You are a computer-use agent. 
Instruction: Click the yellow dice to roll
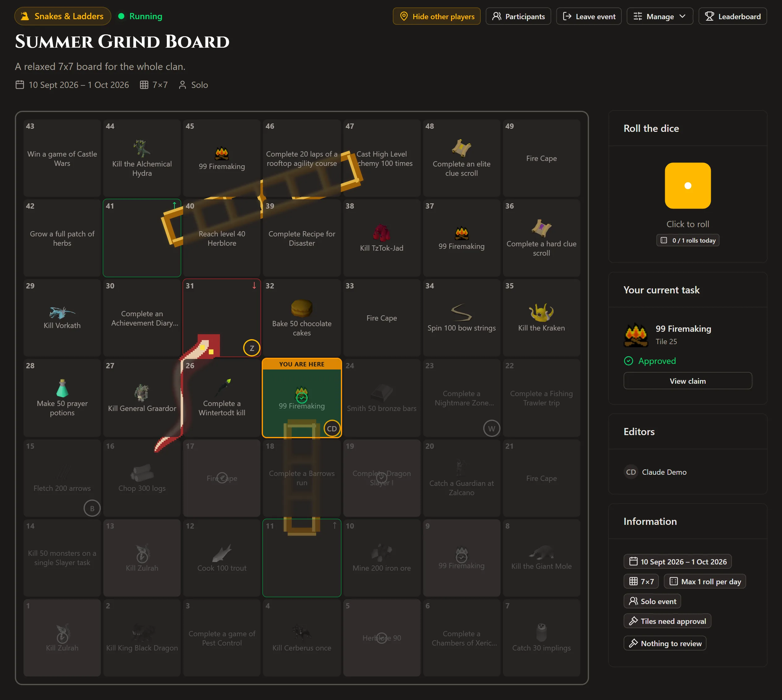click(x=687, y=185)
